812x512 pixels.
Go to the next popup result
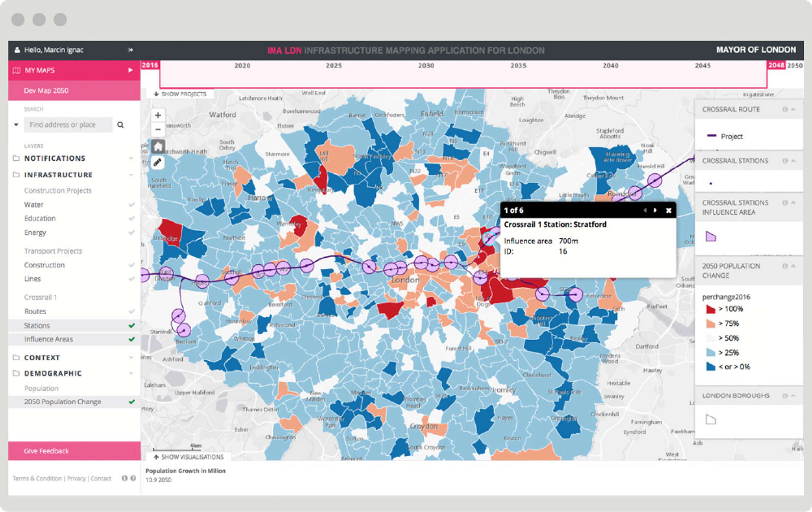(655, 210)
